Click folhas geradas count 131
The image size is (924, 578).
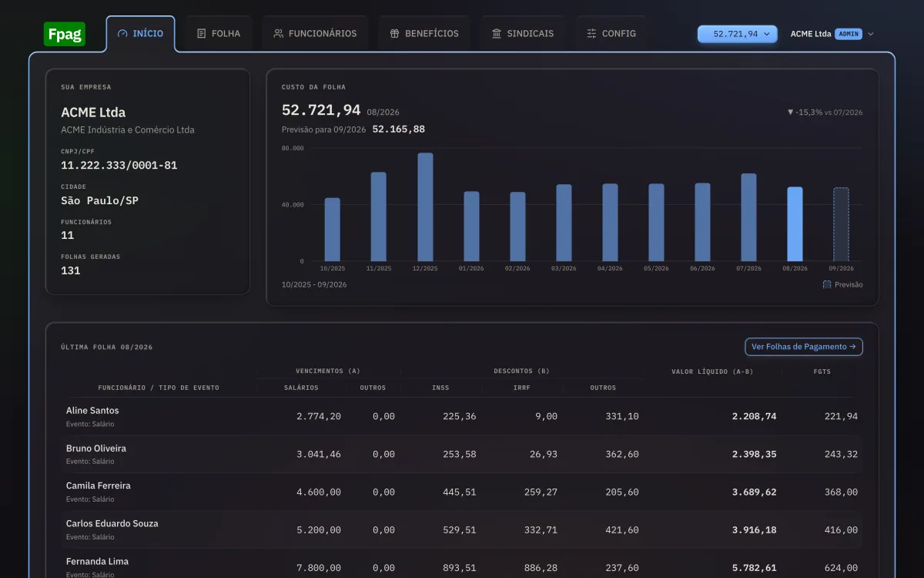(71, 271)
